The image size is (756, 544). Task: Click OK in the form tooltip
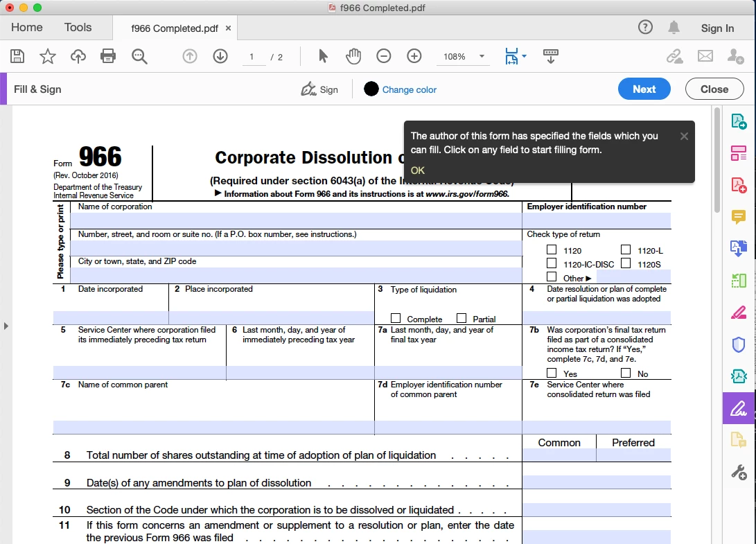coord(418,170)
